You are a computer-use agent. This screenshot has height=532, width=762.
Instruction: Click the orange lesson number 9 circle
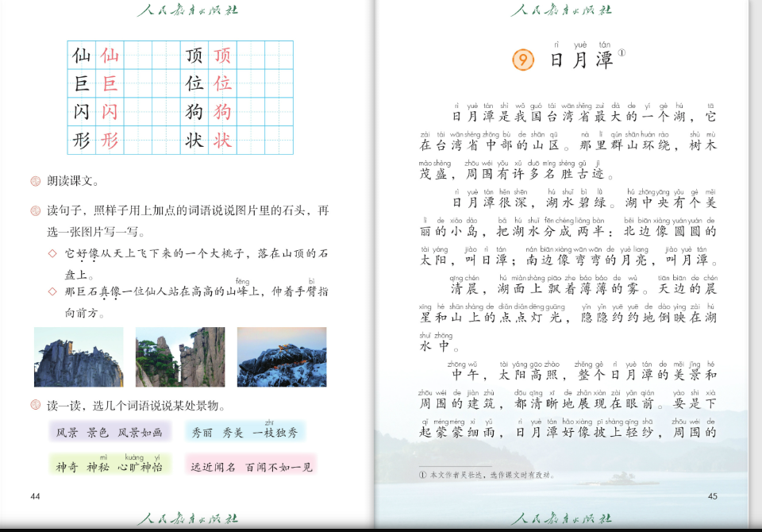coord(523,60)
